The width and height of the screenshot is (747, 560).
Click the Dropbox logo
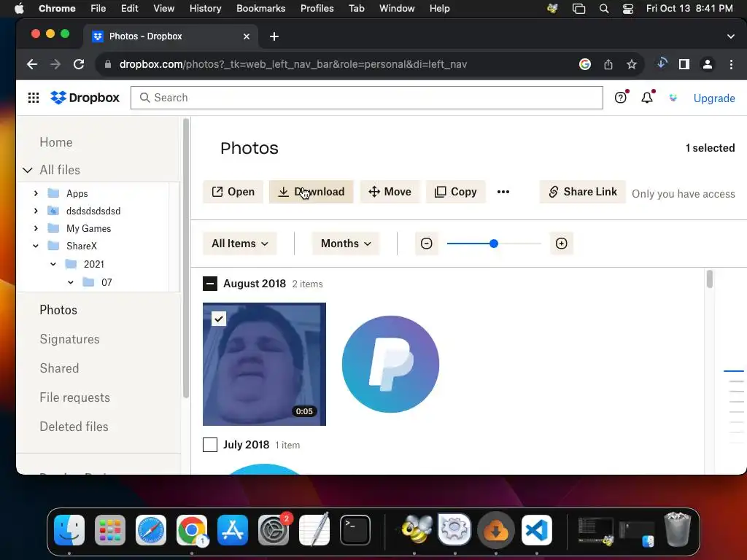click(x=85, y=98)
